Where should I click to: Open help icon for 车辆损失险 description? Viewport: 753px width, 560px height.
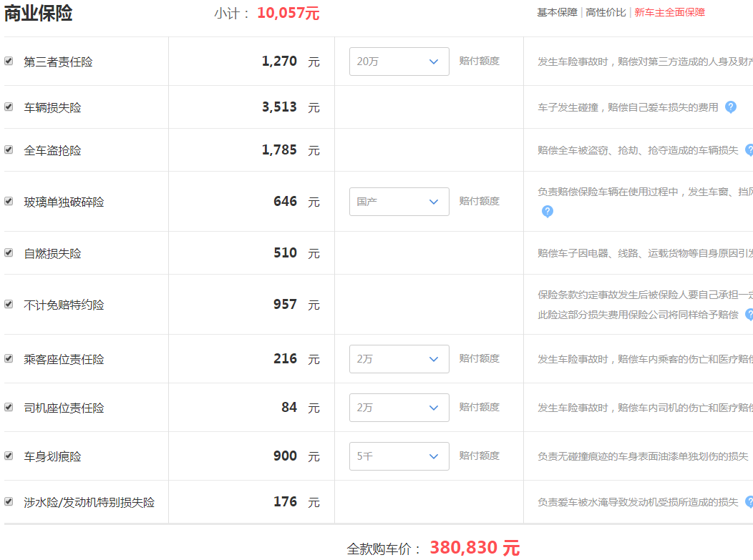[x=730, y=107]
